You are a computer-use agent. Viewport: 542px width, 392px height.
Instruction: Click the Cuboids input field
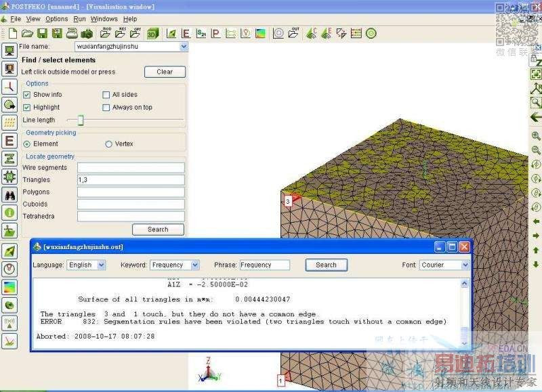click(131, 204)
